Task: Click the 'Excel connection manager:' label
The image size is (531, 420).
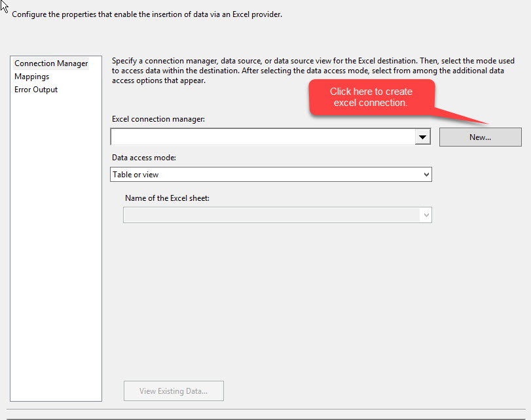Action: [158, 119]
